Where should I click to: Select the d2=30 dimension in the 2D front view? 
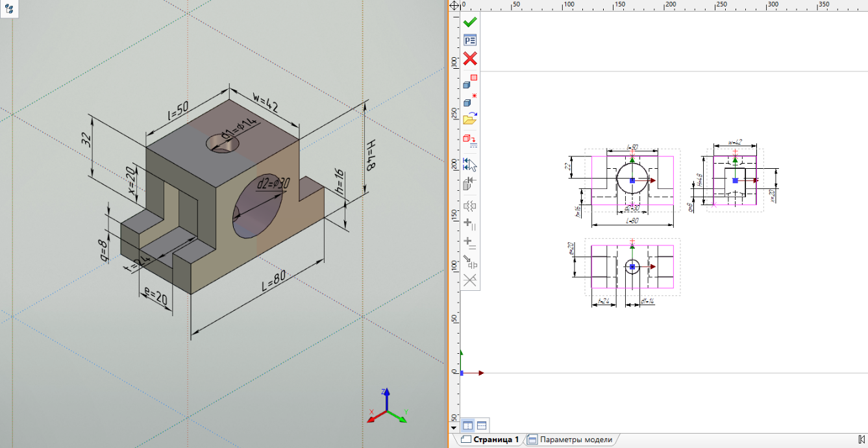[632, 207]
